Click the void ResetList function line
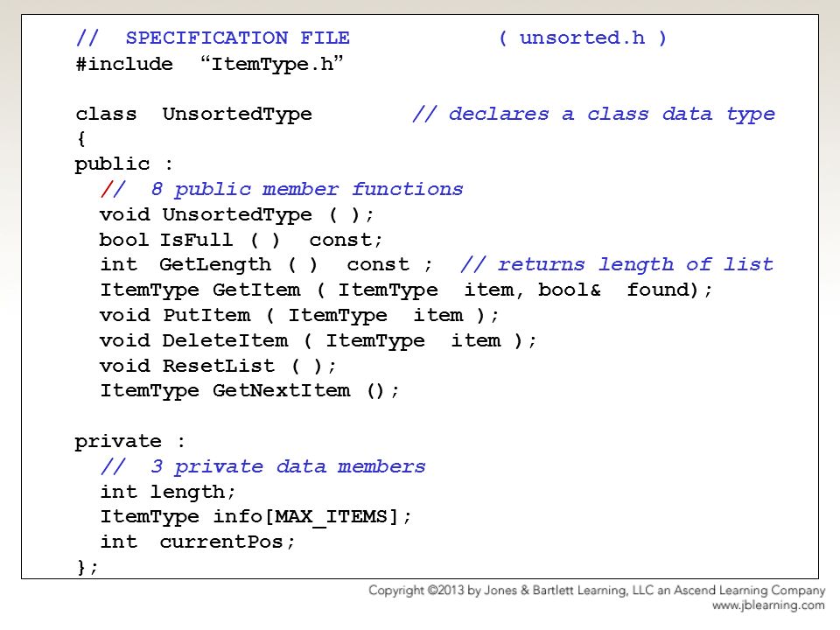Screen dimensions: 840x630 (x=218, y=366)
